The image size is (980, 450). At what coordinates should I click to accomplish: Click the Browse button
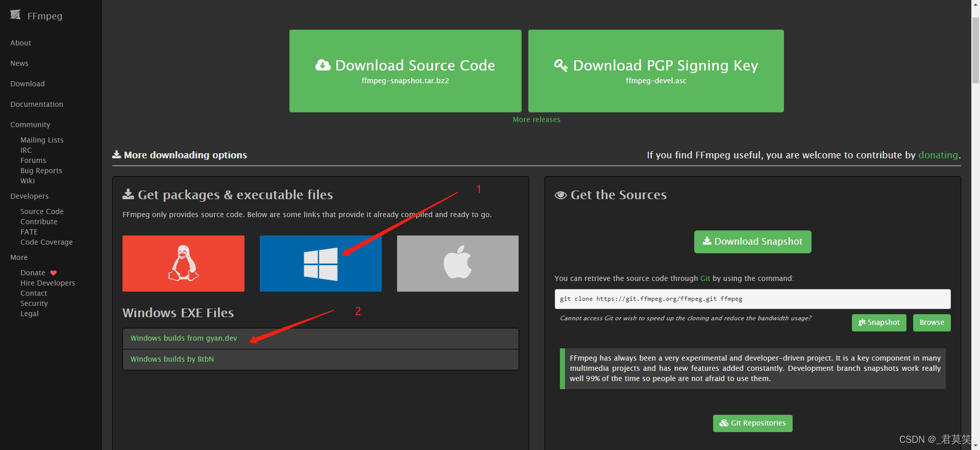point(932,323)
